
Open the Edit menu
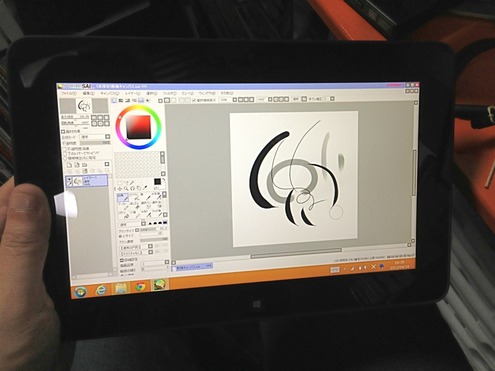88,93
